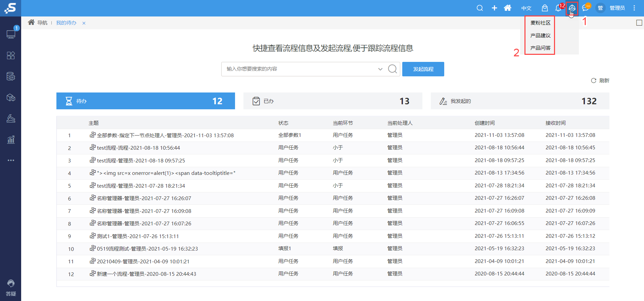Click received time 2021-08-18 10:56:45

coord(570,148)
